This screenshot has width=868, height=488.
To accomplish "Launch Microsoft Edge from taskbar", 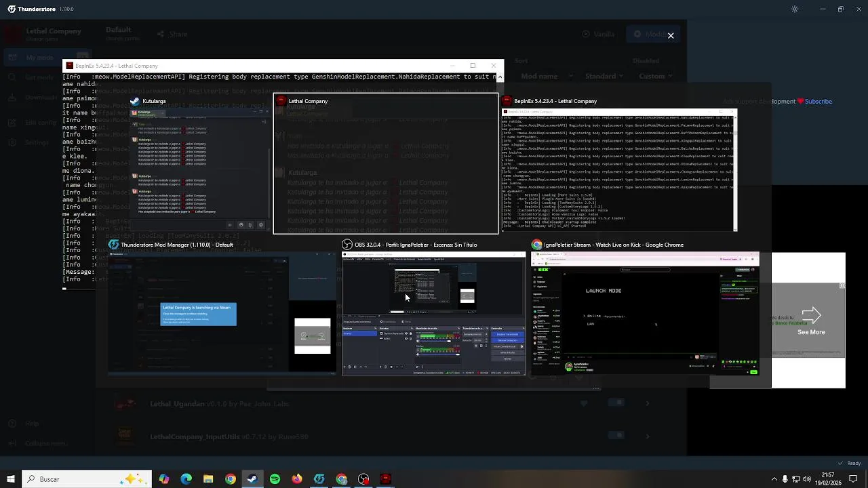I will point(186,479).
